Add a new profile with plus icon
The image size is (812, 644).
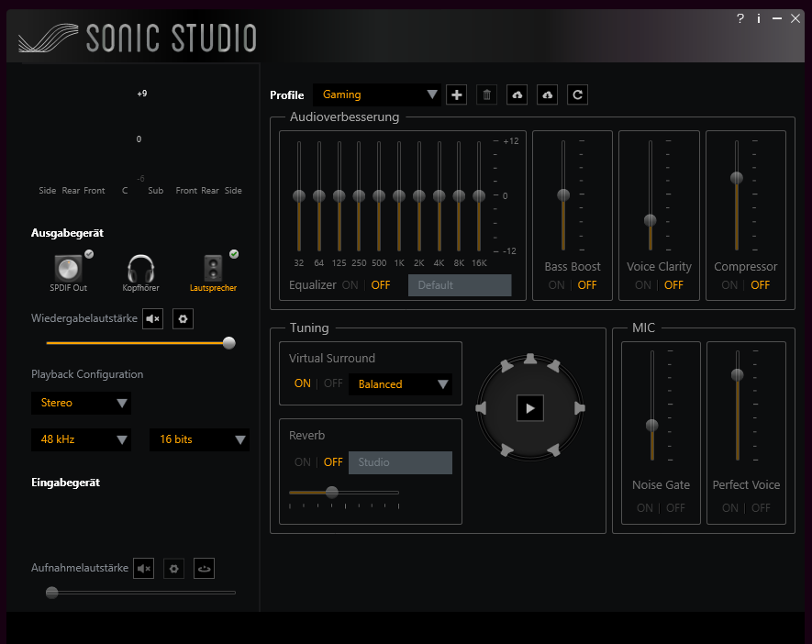[457, 94]
